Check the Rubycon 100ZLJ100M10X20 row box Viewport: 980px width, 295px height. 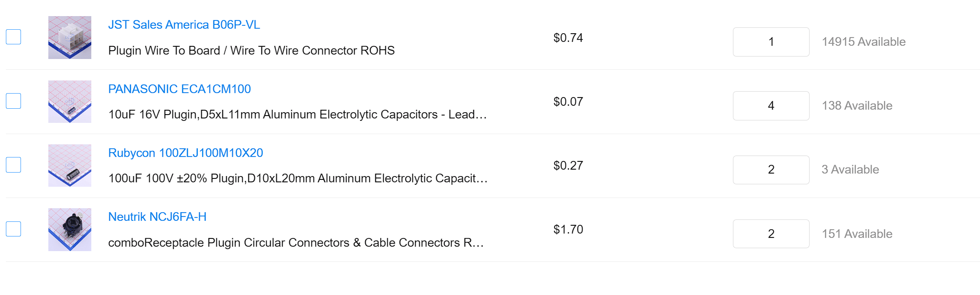click(x=13, y=165)
